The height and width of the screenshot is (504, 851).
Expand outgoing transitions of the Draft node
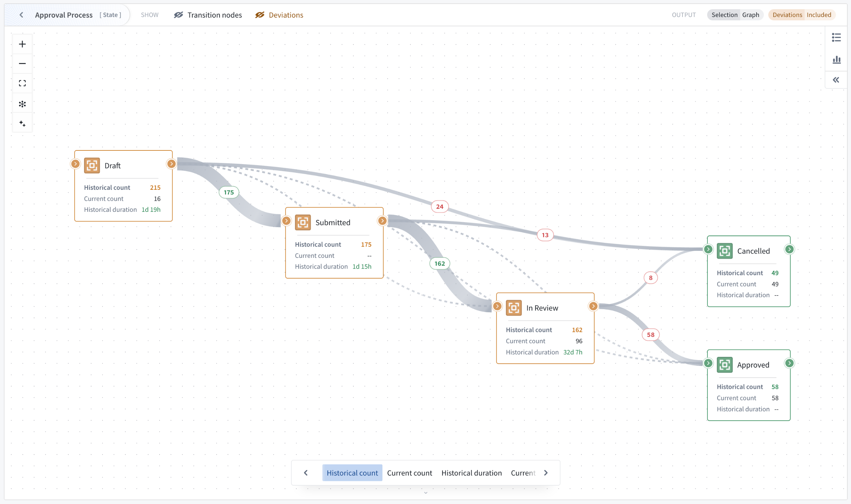tap(172, 163)
